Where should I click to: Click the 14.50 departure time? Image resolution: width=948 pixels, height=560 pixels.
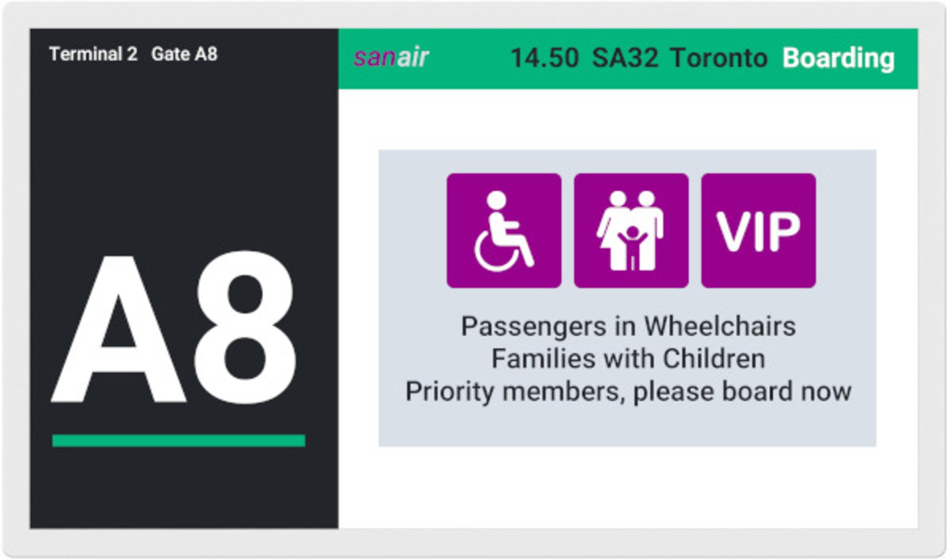click(x=544, y=58)
